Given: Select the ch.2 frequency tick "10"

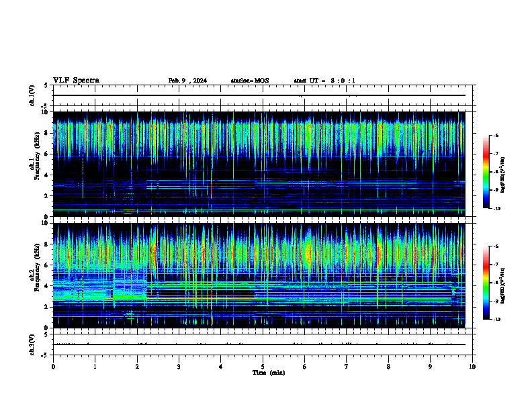Looking at the screenshot, I should [46, 223].
